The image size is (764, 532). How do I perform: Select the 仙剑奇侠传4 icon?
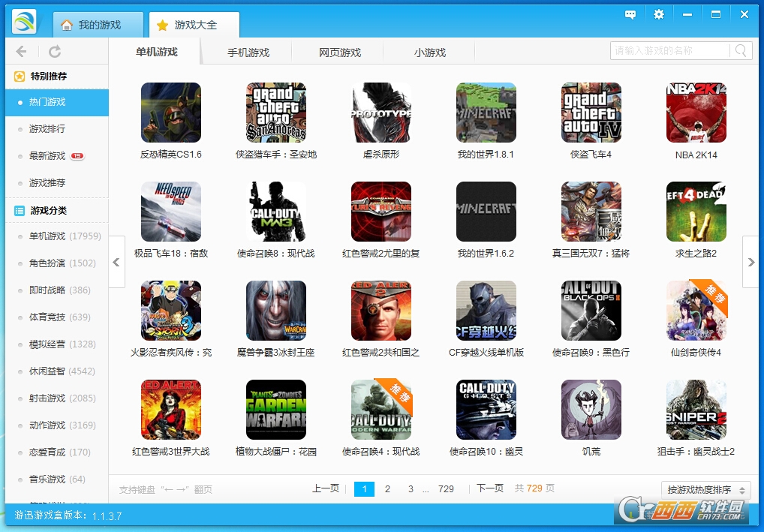[696, 311]
